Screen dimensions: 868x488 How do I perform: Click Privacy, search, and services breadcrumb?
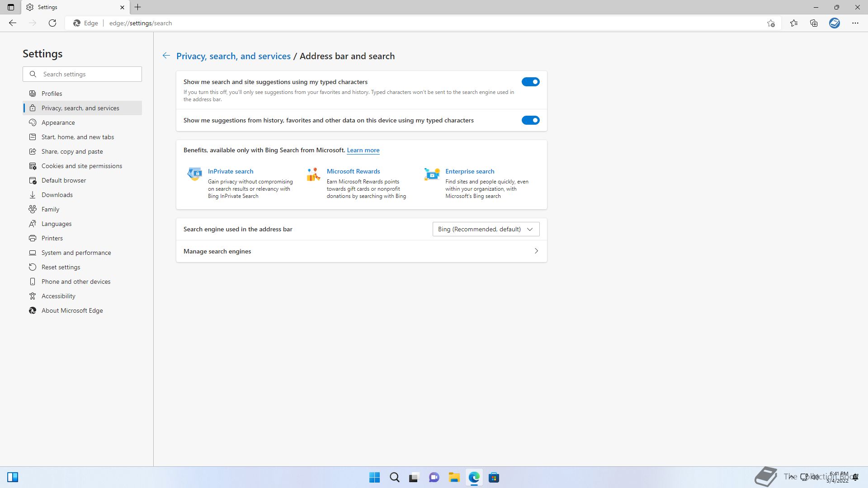point(233,56)
